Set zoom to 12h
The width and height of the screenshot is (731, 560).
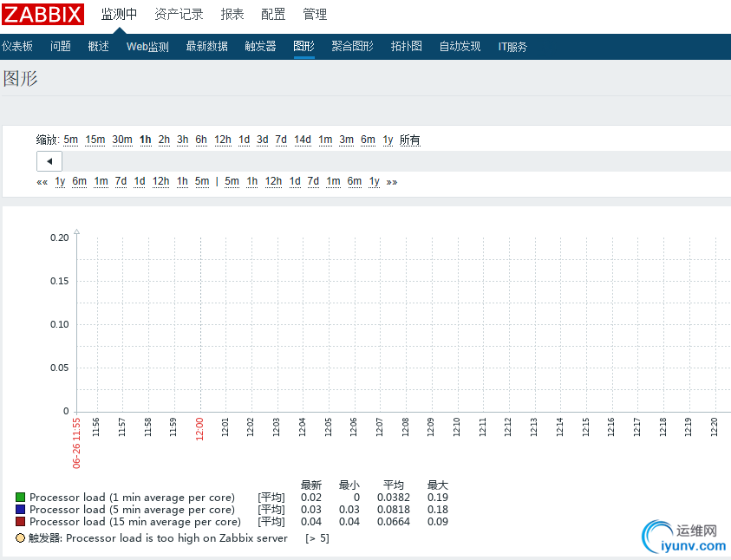pos(223,140)
